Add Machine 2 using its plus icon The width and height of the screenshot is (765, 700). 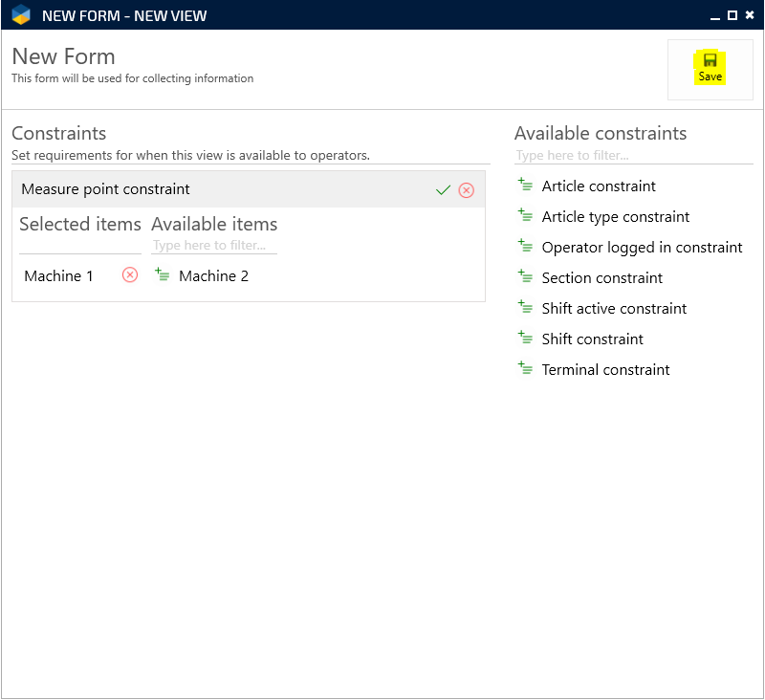click(163, 275)
